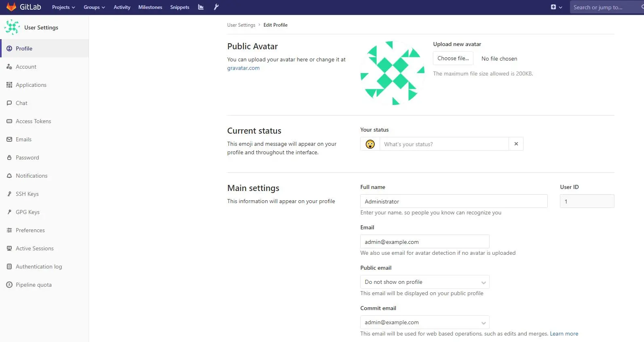Click the Learn more link
644x342 pixels.
point(564,334)
